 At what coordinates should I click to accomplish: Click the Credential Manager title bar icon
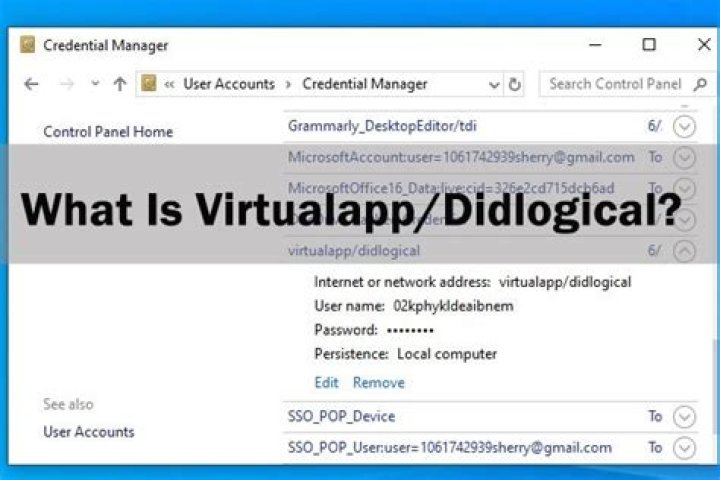click(28, 45)
